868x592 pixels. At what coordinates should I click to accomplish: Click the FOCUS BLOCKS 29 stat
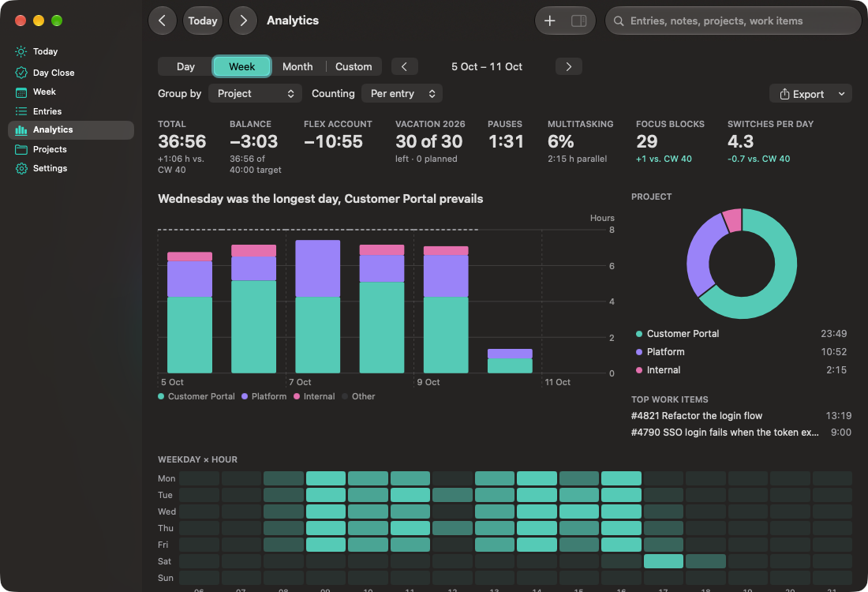click(670, 141)
